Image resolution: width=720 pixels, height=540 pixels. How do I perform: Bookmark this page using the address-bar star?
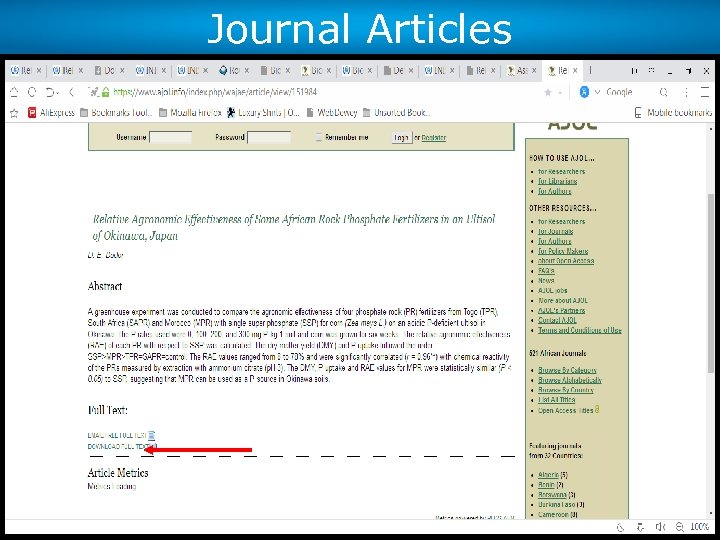point(547,93)
